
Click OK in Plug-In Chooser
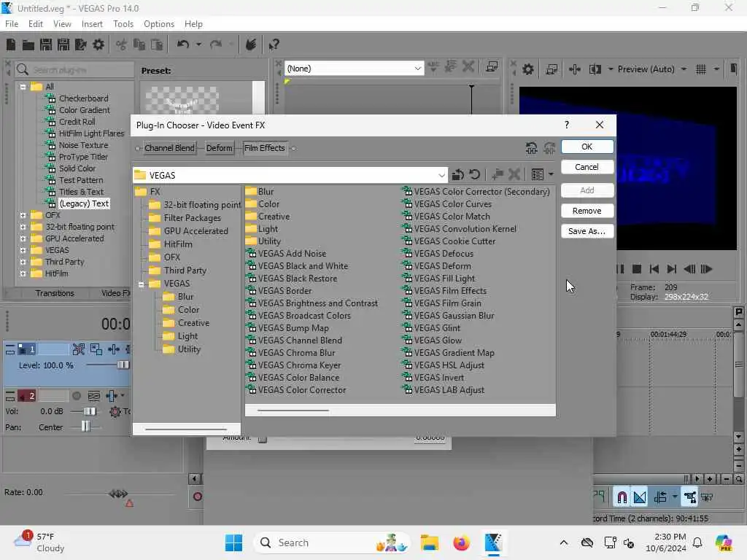[587, 147]
